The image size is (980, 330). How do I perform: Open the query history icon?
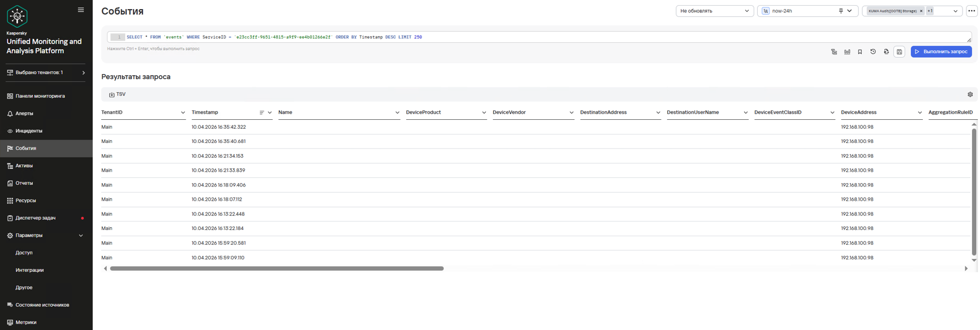coord(873,51)
